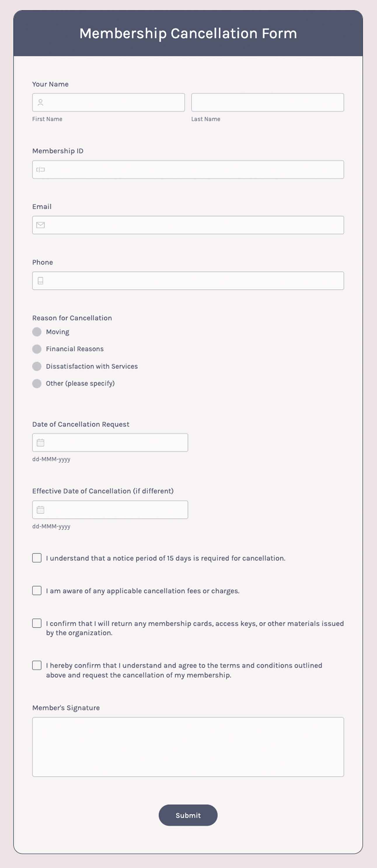Check the terms and conditions agreement checkbox
The height and width of the screenshot is (868, 377).
pos(36,665)
